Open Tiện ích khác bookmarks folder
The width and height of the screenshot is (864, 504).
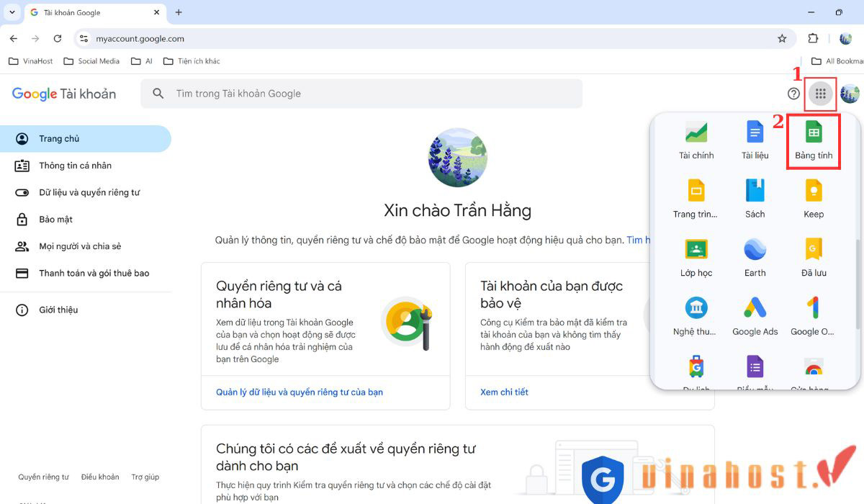tap(192, 61)
